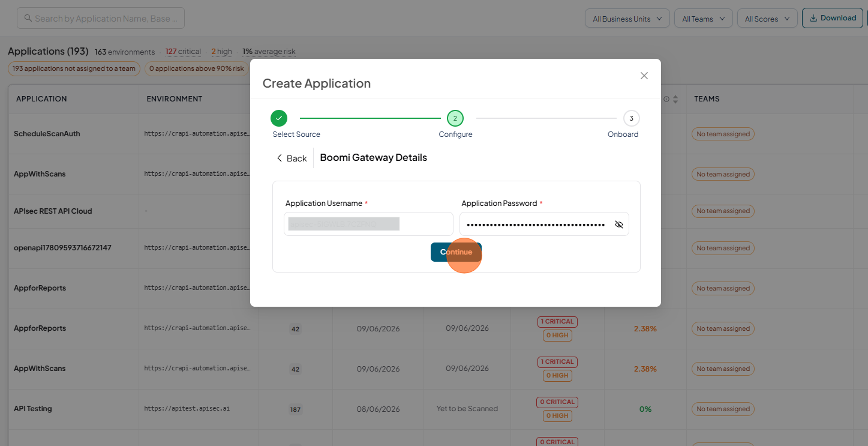
Task: Sort by the APPLICATION column header
Action: (41, 98)
